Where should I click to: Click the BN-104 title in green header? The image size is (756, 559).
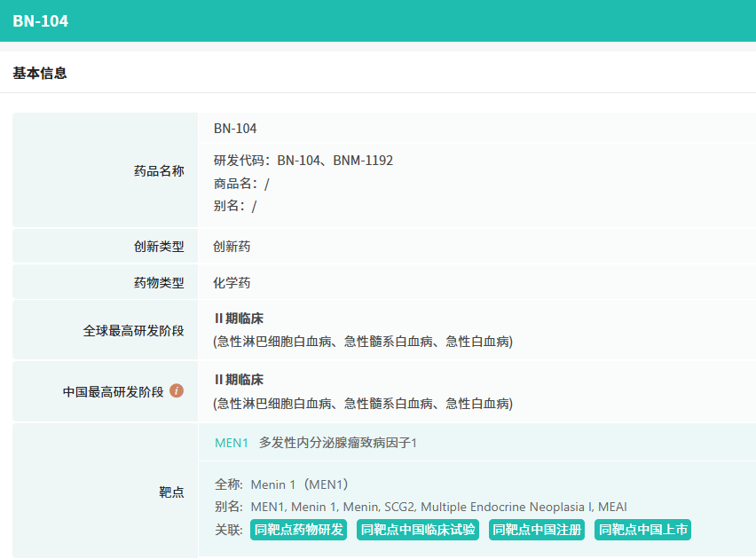[x=41, y=20]
